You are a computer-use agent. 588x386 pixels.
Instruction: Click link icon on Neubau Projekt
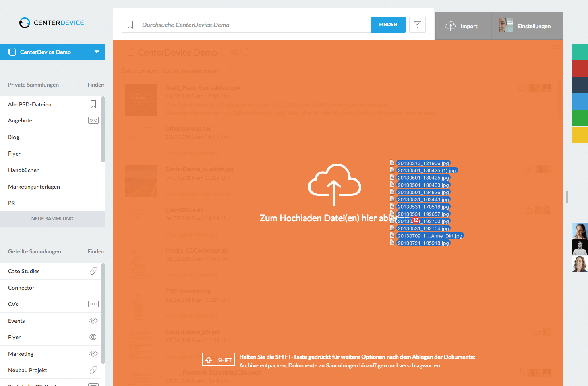[x=93, y=370]
